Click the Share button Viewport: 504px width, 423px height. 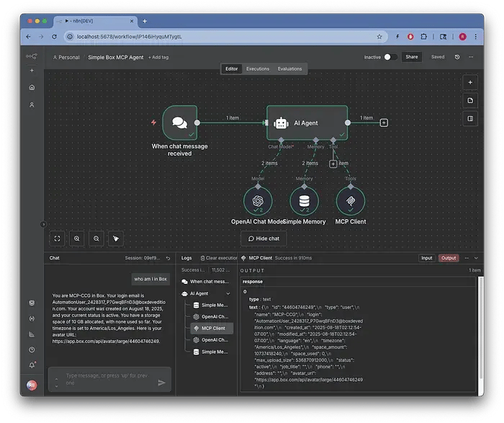(x=411, y=57)
